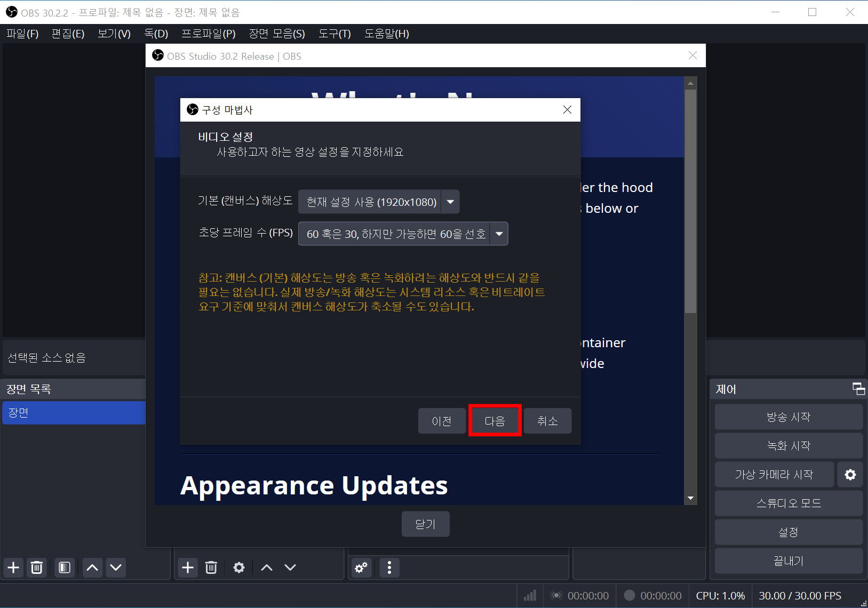The image size is (868, 608).
Task: Toggle 스튜디오 모드 button
Action: pos(789,503)
